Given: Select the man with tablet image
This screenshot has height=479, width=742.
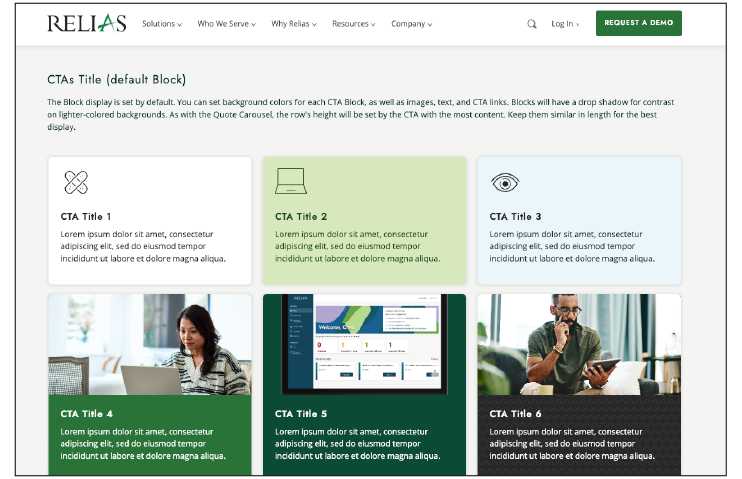Looking at the screenshot, I should click(x=579, y=344).
